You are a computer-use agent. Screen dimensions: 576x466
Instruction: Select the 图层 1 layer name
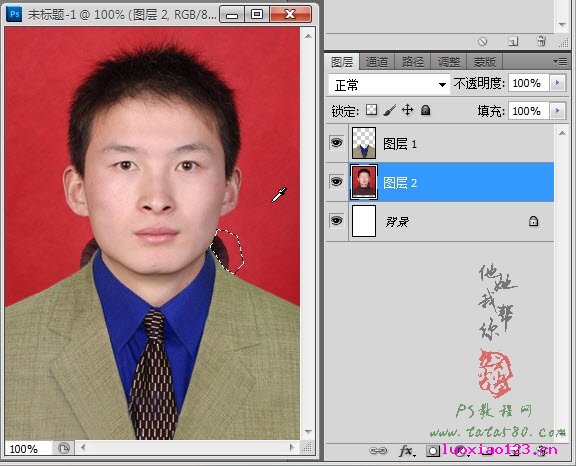(x=400, y=144)
